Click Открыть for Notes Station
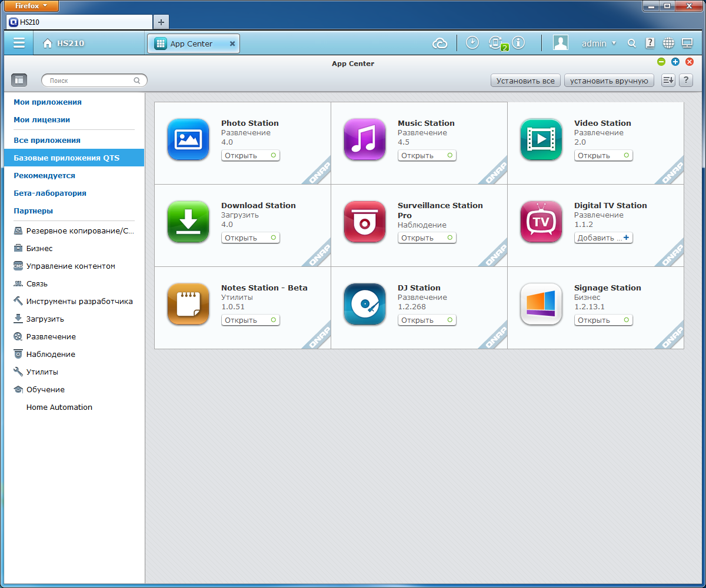 pyautogui.click(x=251, y=320)
